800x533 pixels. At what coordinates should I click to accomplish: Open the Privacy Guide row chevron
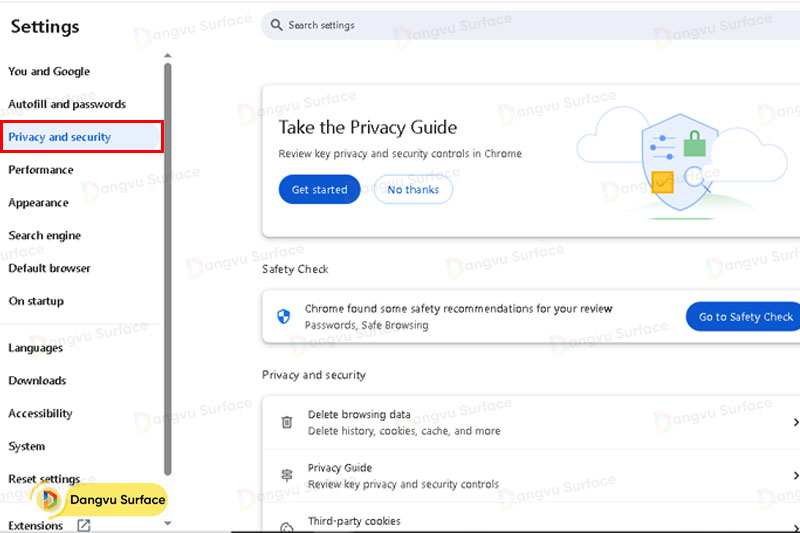pyautogui.click(x=795, y=476)
